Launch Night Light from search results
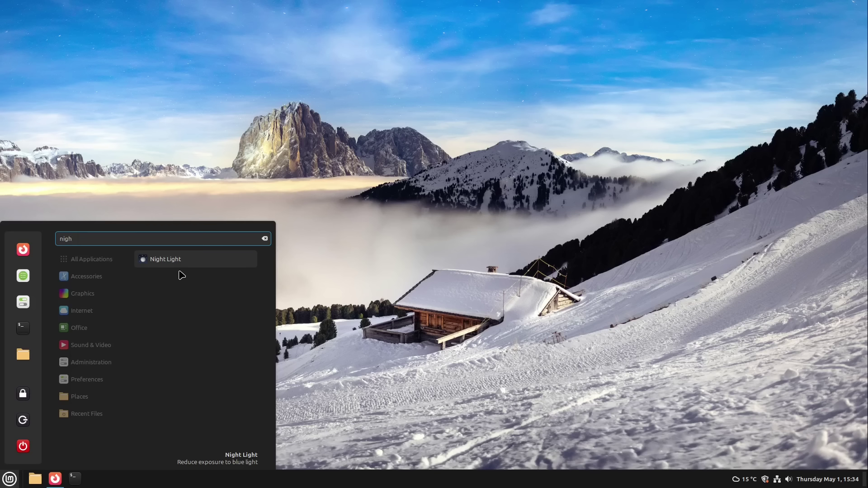868x488 pixels. pos(166,259)
